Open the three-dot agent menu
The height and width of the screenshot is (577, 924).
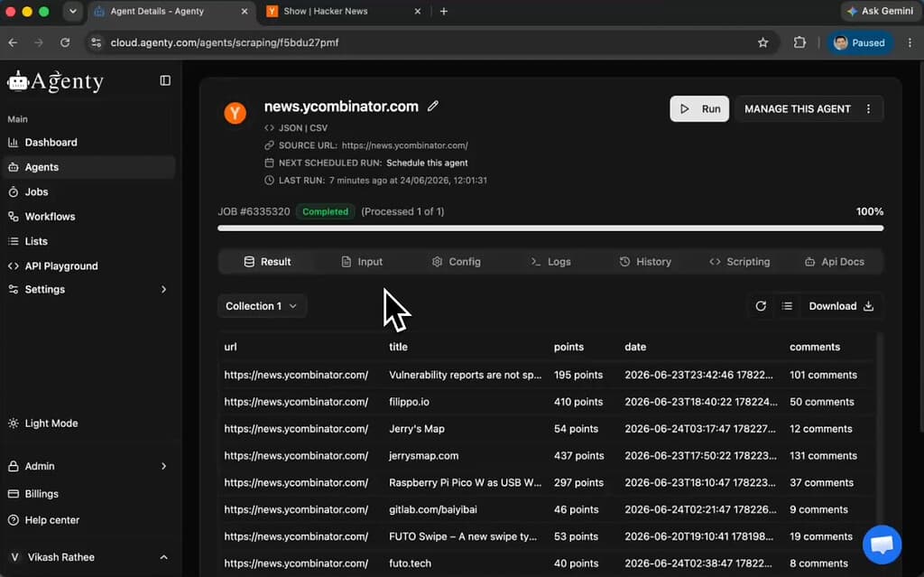[868, 109]
